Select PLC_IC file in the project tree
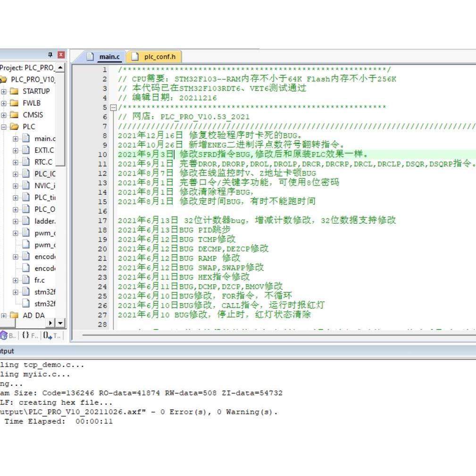The image size is (476, 476). click(45, 174)
